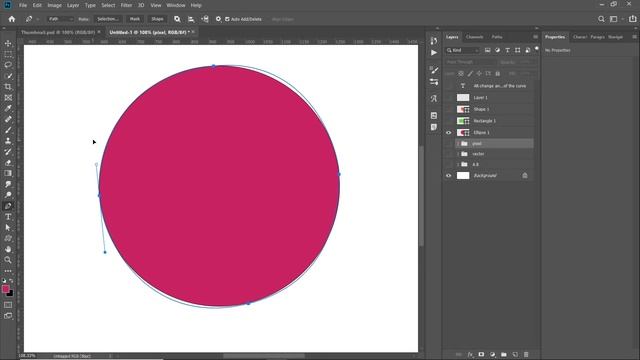This screenshot has height=360, width=640.
Task: Open the Edit Toolbar three-dots menu
Action: (x=8, y=271)
